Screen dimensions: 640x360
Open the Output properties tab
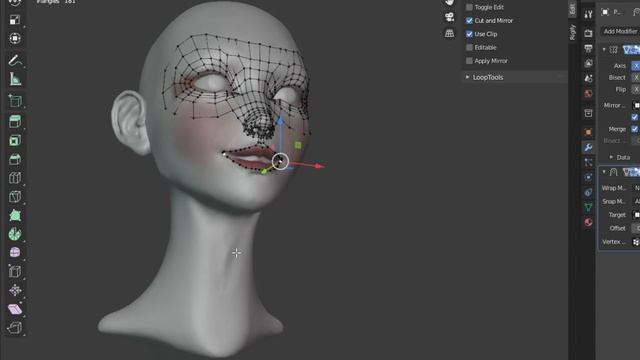click(588, 49)
